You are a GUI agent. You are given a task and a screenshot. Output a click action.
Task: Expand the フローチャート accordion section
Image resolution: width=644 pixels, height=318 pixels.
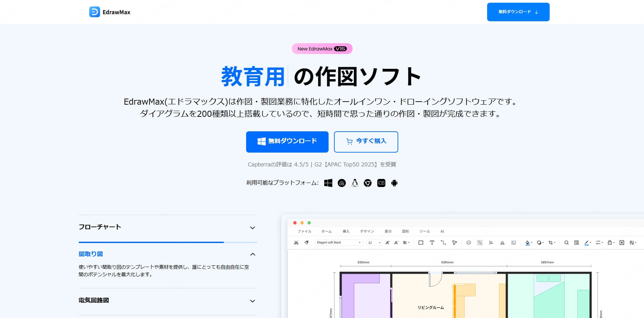click(x=167, y=227)
